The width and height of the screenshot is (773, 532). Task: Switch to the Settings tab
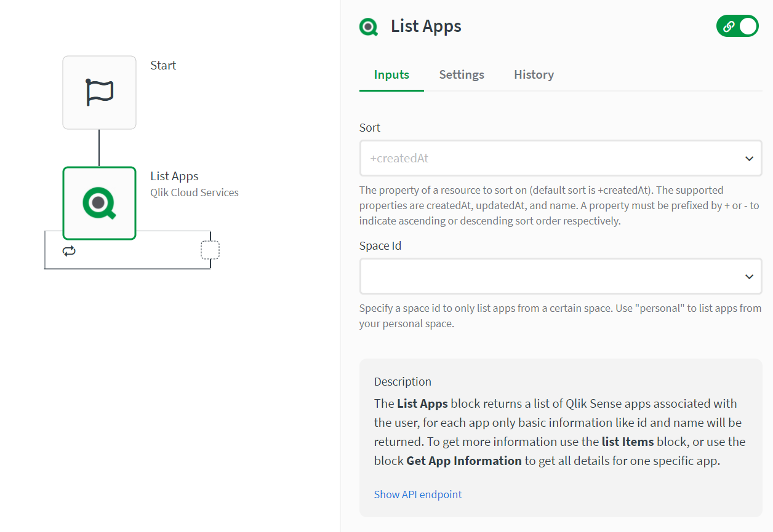462,74
